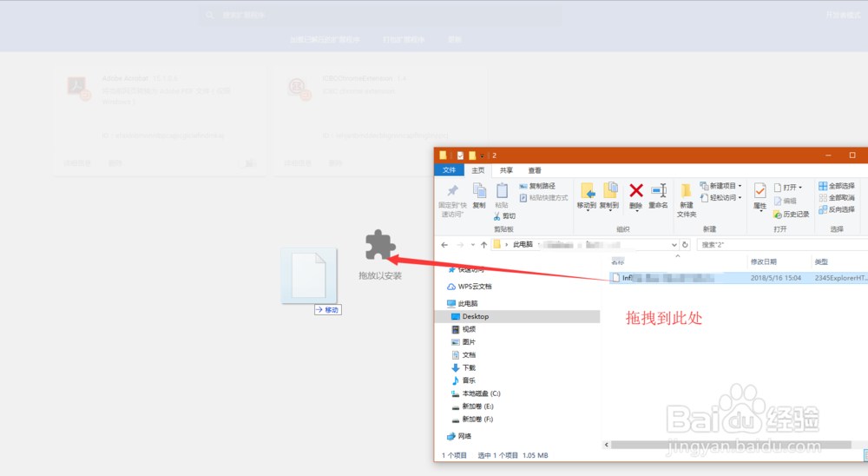Switch to the 主页 (Home) ribbon tab
The image size is (868, 476).
[x=477, y=170]
